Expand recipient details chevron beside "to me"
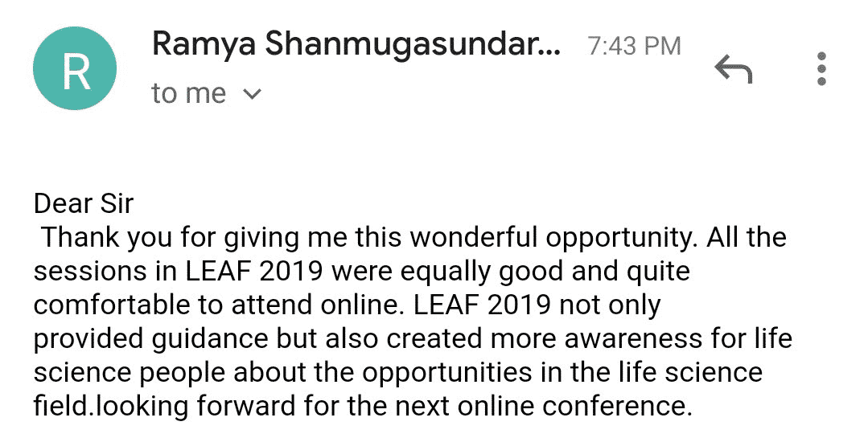868x438 pixels. click(x=252, y=94)
